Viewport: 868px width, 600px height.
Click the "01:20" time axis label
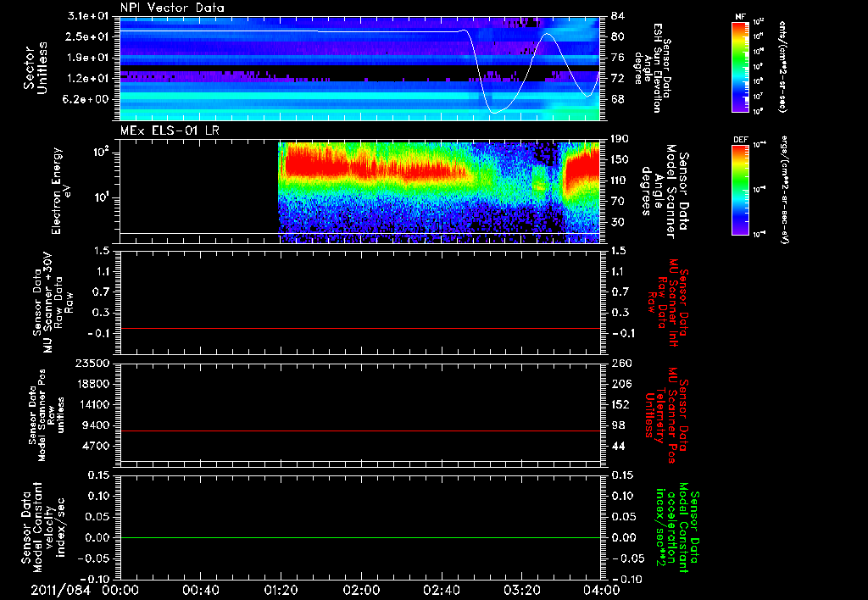click(281, 590)
